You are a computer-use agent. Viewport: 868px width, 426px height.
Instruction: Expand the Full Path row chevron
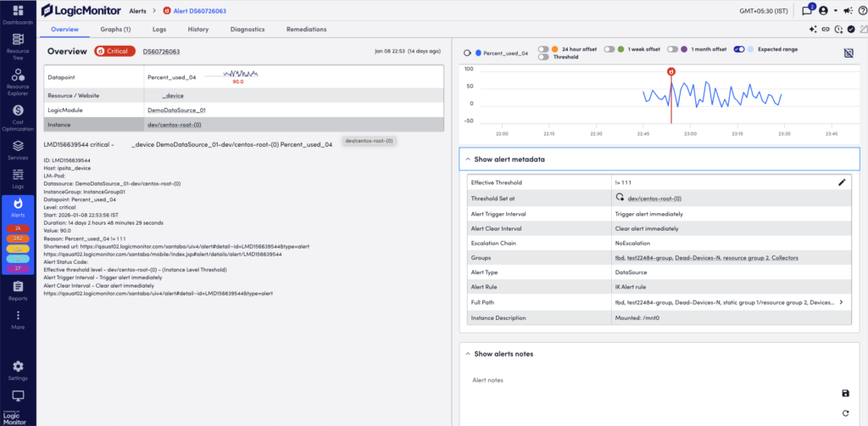click(x=842, y=302)
